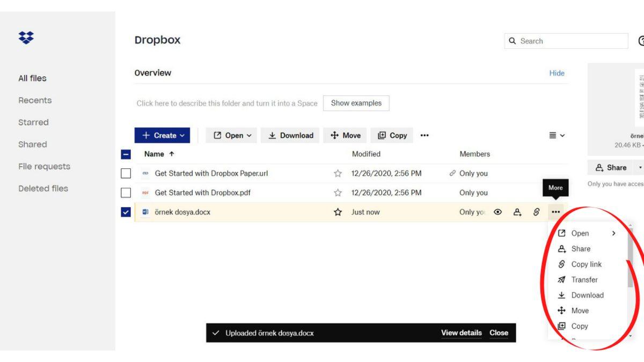The width and height of the screenshot is (644, 362).
Task: Select the copy link chain icon
Action: click(x=536, y=212)
